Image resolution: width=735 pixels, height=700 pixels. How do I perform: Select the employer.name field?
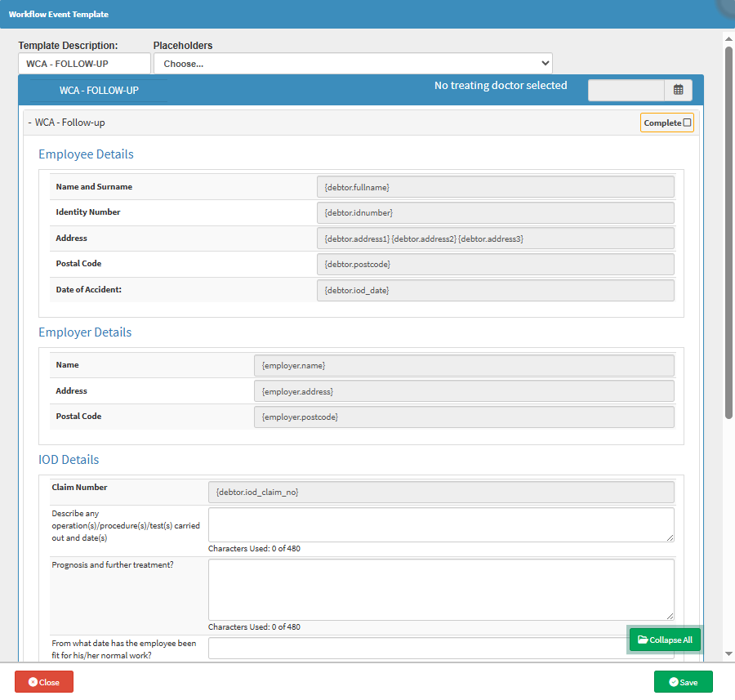(x=464, y=365)
